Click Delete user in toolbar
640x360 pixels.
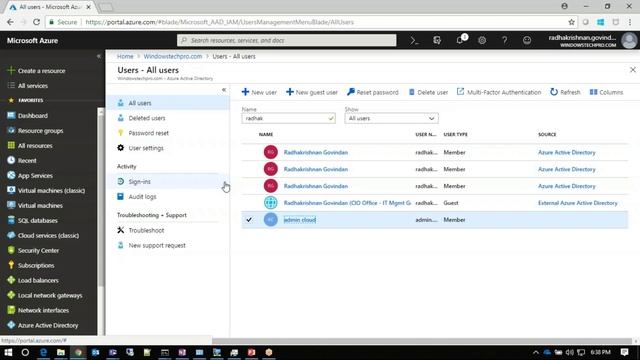pos(428,92)
